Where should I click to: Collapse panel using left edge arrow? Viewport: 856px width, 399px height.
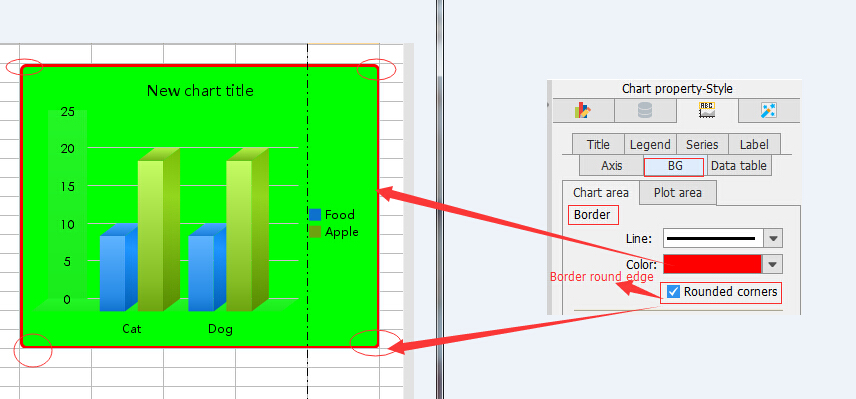click(549, 105)
